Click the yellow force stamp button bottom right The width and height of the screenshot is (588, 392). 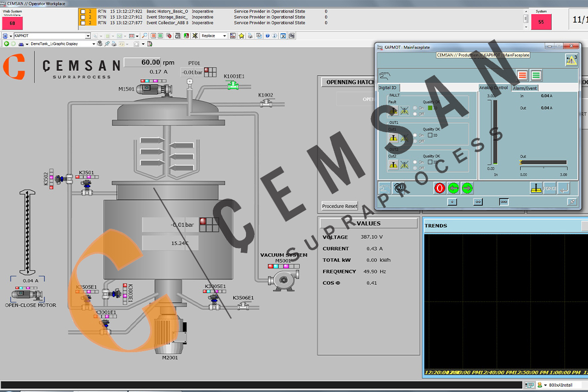click(x=536, y=188)
